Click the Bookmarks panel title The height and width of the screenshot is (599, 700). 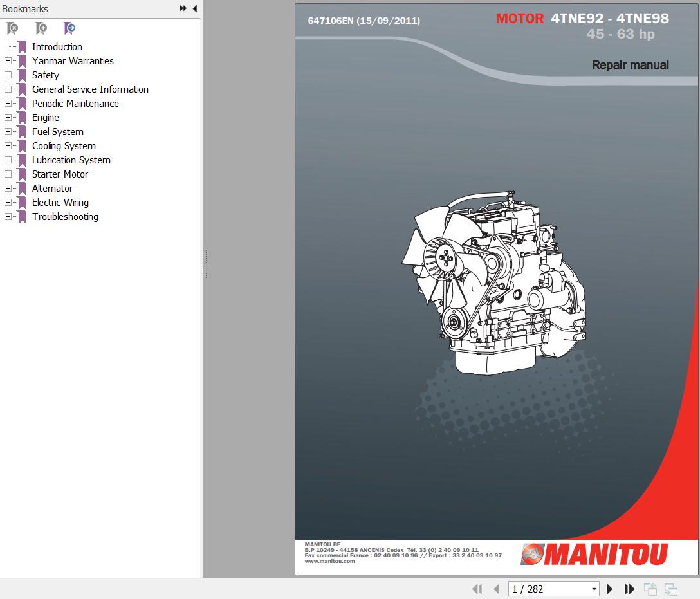[x=25, y=9]
